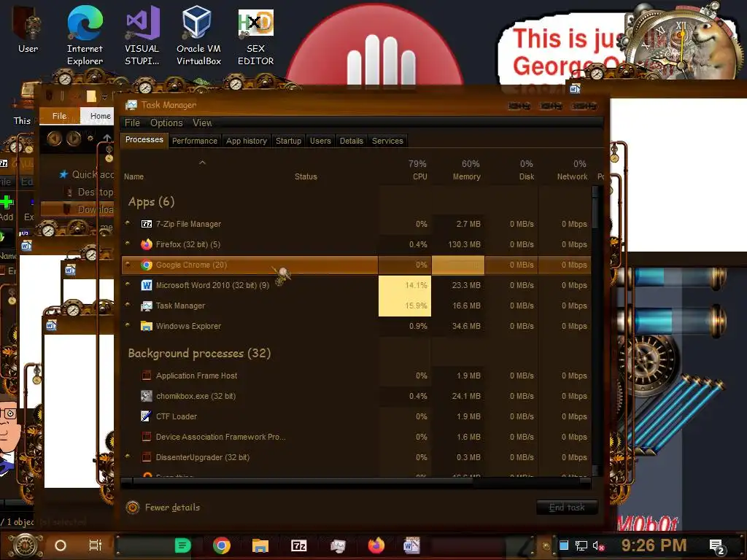Open the User folder desktop icon
Viewport: 747px width, 560px height.
pyautogui.click(x=28, y=31)
